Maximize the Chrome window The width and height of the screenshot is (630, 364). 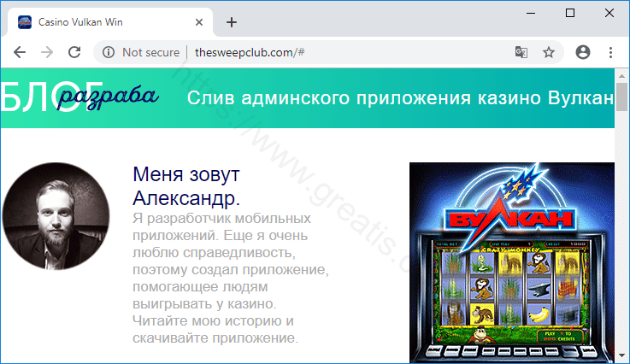coord(570,13)
